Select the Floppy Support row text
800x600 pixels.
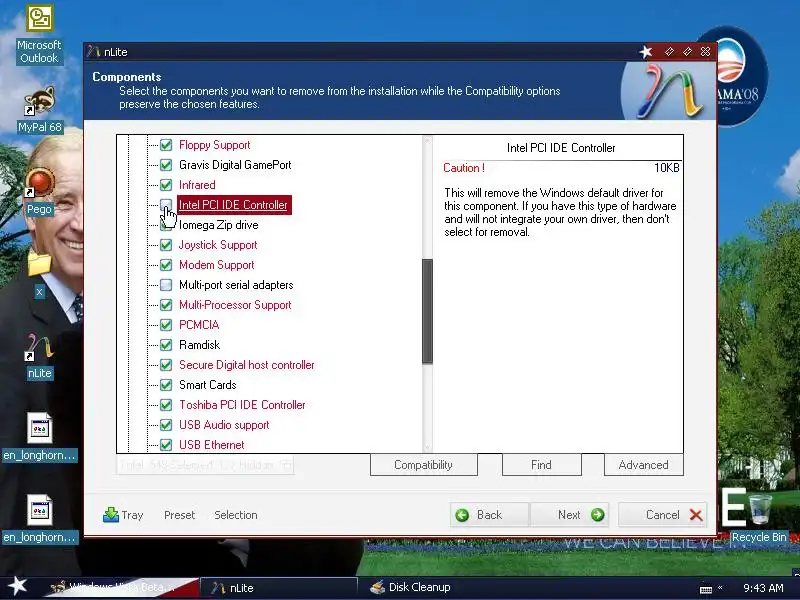pos(214,145)
